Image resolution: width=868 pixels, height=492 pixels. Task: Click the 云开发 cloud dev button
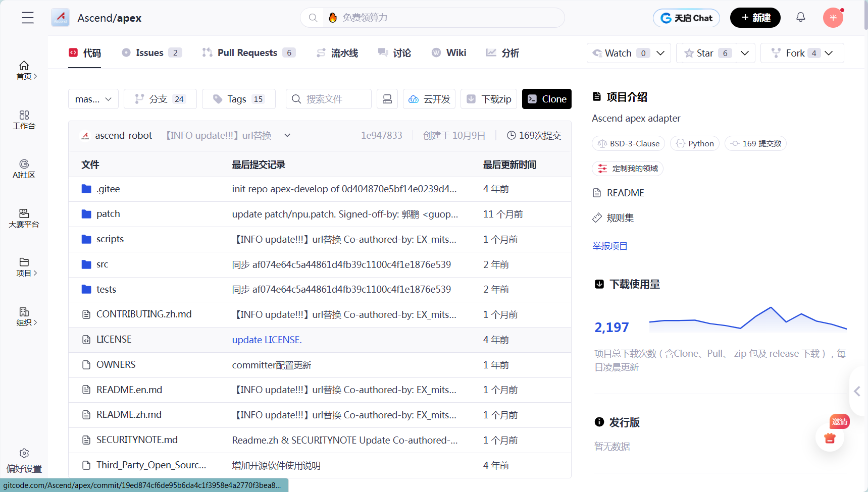click(429, 99)
